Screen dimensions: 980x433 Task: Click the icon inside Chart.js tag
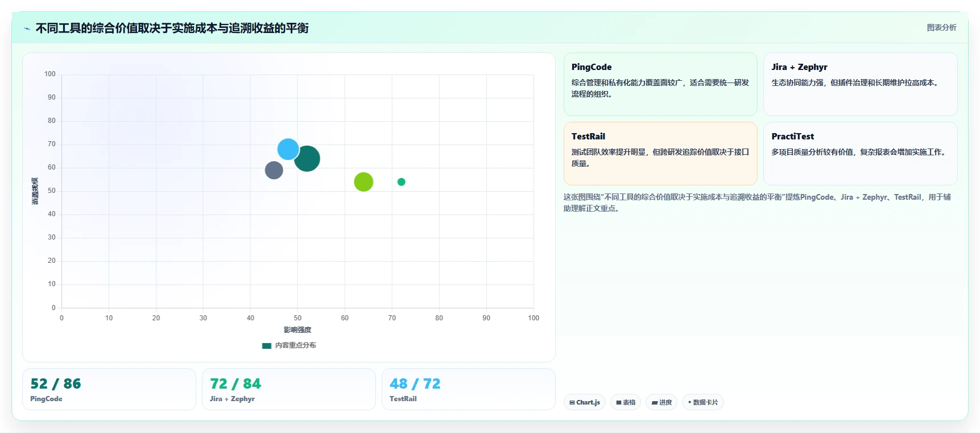click(572, 402)
